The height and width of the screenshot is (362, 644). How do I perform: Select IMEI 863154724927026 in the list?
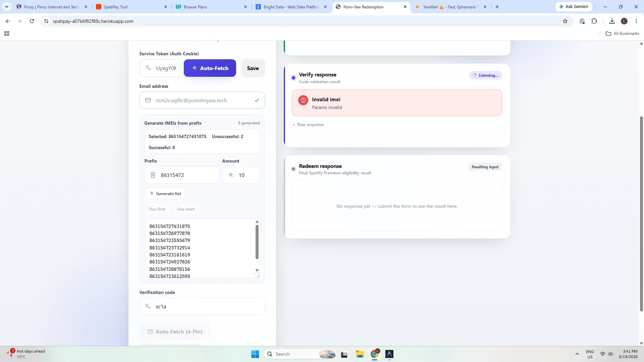tap(170, 262)
